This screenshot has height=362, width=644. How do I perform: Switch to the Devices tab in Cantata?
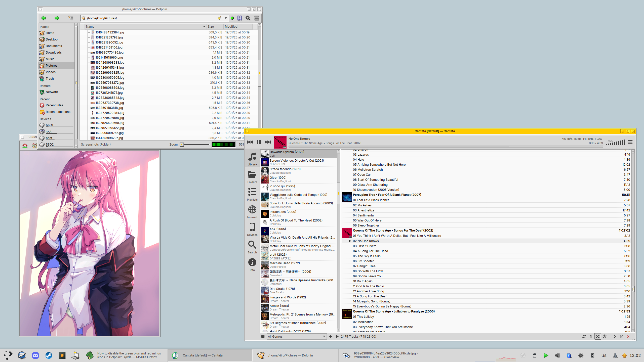point(252,230)
